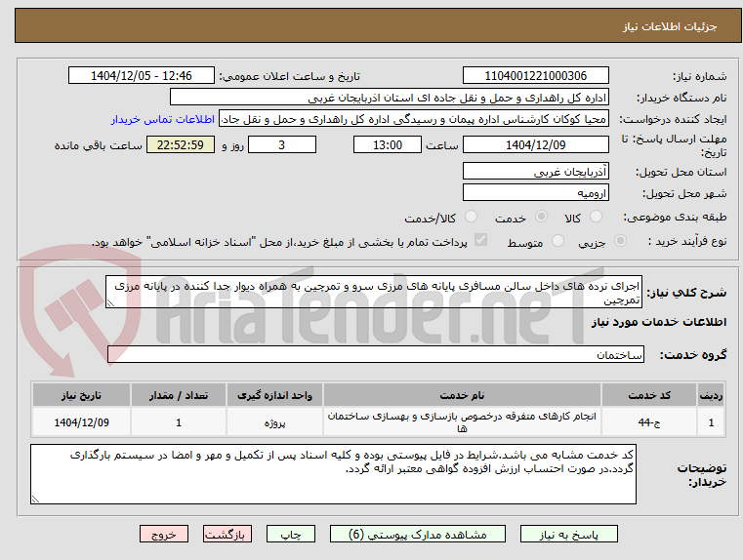
Task: Click the row number cell 1
Action: (711, 421)
